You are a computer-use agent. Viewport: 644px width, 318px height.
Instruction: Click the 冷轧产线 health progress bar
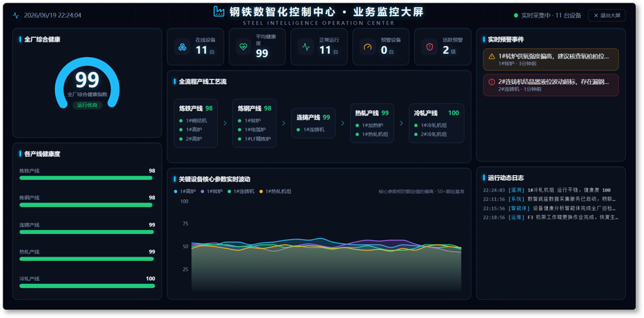tap(87, 286)
